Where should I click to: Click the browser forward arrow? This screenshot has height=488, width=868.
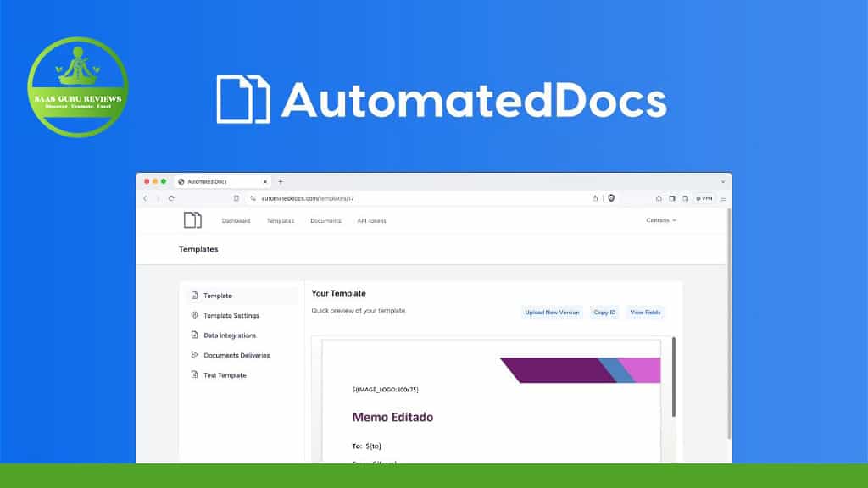click(158, 198)
